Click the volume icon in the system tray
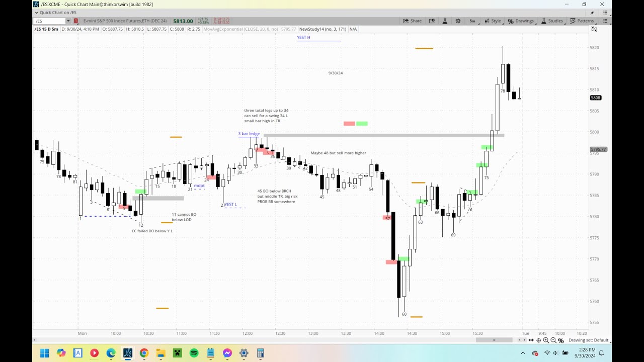 click(x=555, y=353)
